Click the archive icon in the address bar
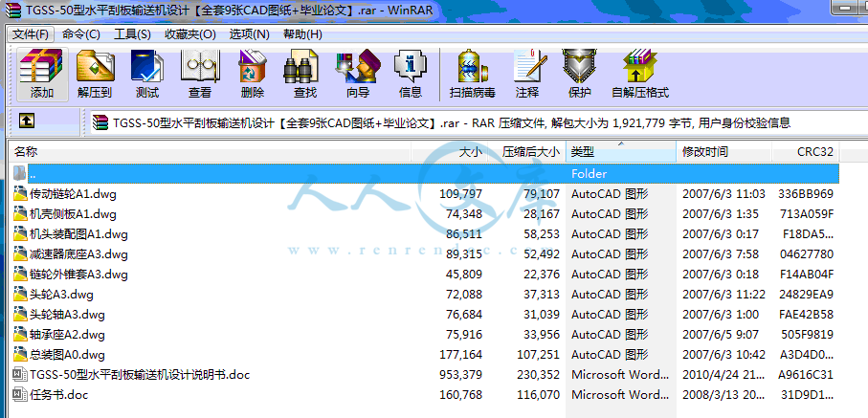The width and height of the screenshot is (868, 418). (x=100, y=122)
